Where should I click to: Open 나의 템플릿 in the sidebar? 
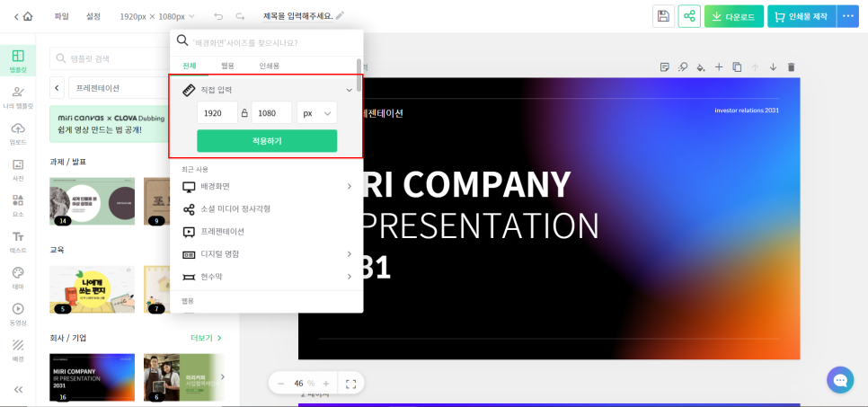pos(18,97)
